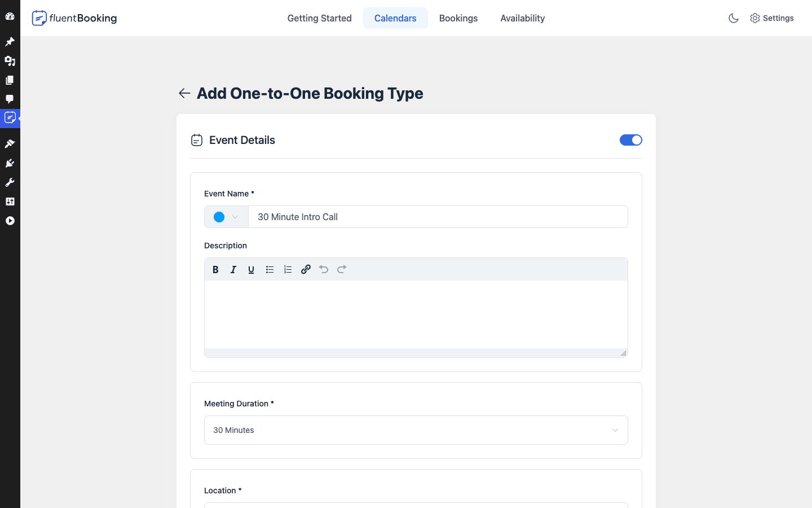This screenshot has height=508, width=812.
Task: Click the Event Name label
Action: coord(229,194)
